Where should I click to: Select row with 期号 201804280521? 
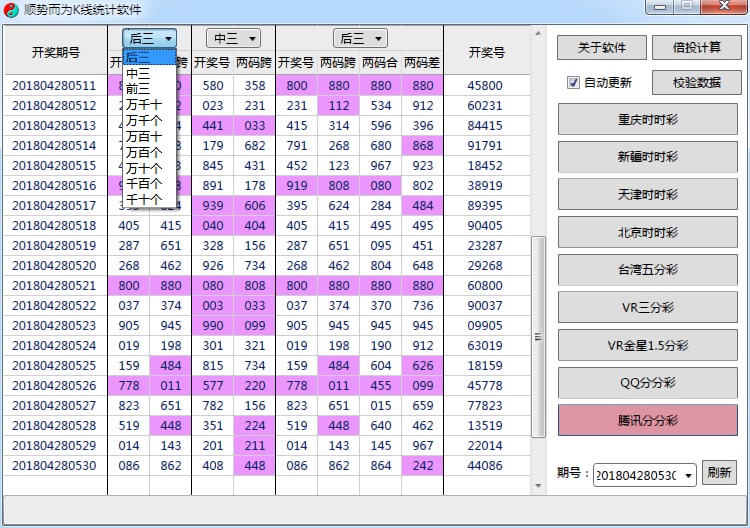pyautogui.click(x=54, y=285)
